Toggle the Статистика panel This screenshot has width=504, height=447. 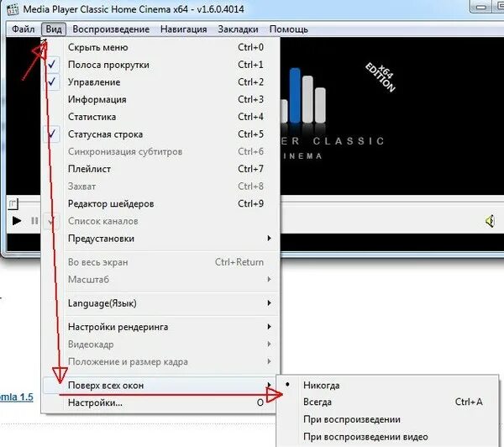(160, 117)
